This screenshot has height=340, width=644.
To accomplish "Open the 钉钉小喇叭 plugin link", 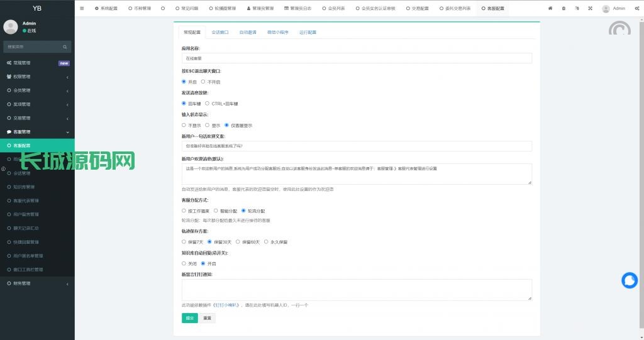I will tap(226, 305).
